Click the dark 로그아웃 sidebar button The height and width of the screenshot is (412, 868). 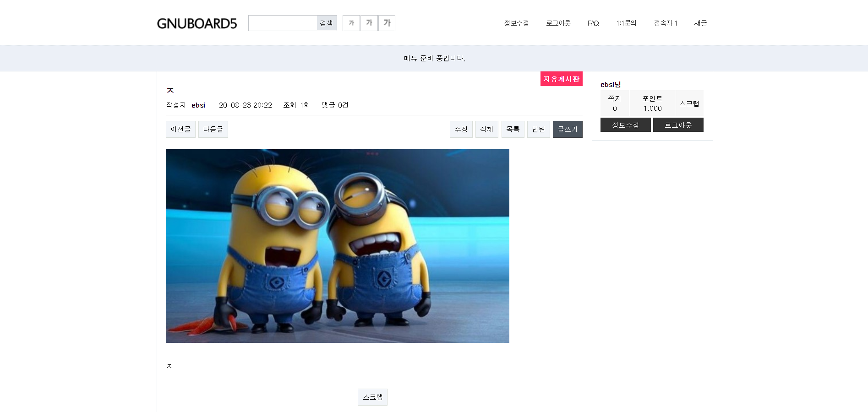(x=678, y=125)
